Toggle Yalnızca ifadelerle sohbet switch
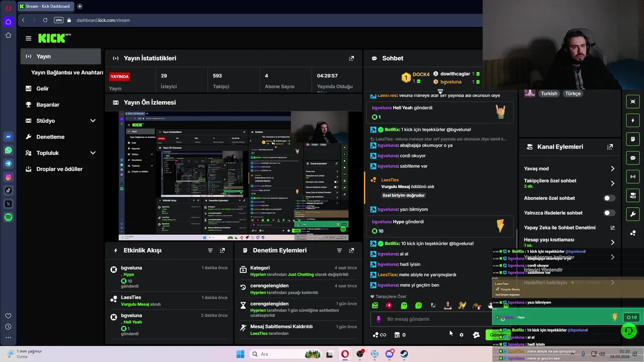 click(x=609, y=213)
